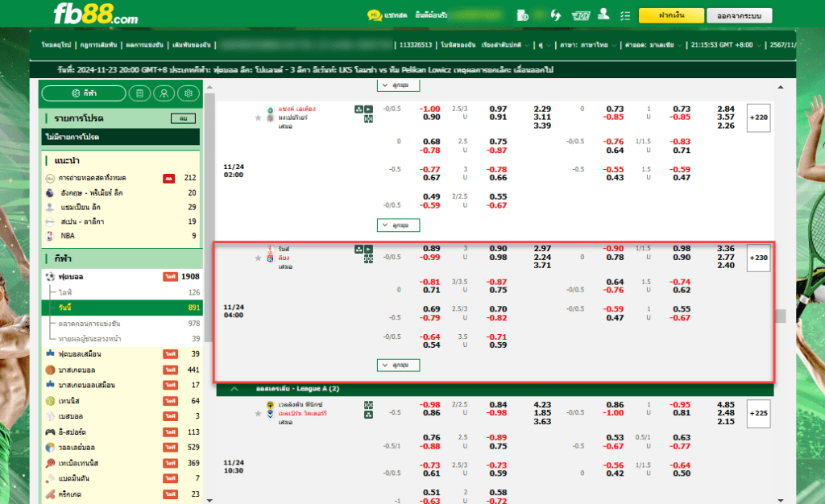Open the odds type มาเลเซีย dropdown
Viewport: 825px width, 504px height.
coord(653,45)
